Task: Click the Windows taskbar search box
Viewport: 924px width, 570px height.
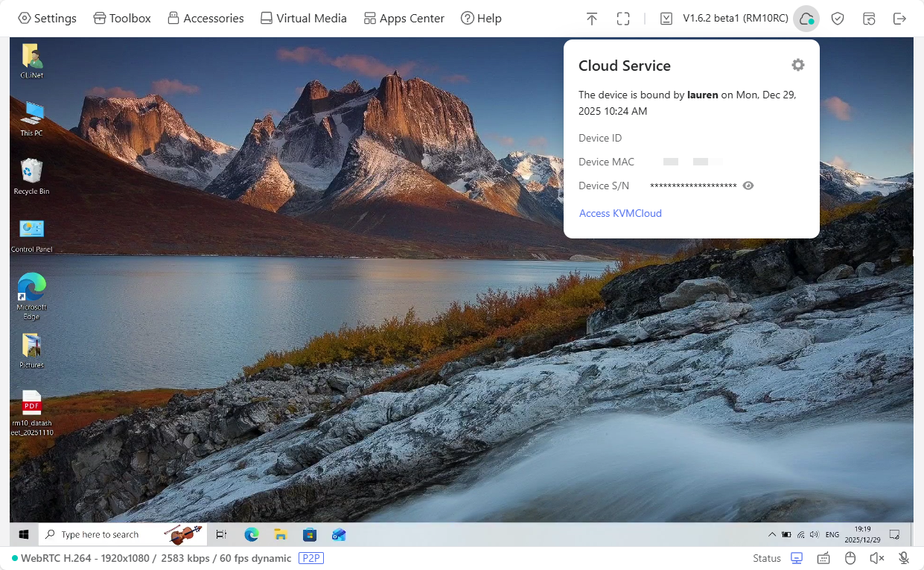Action: [101, 534]
